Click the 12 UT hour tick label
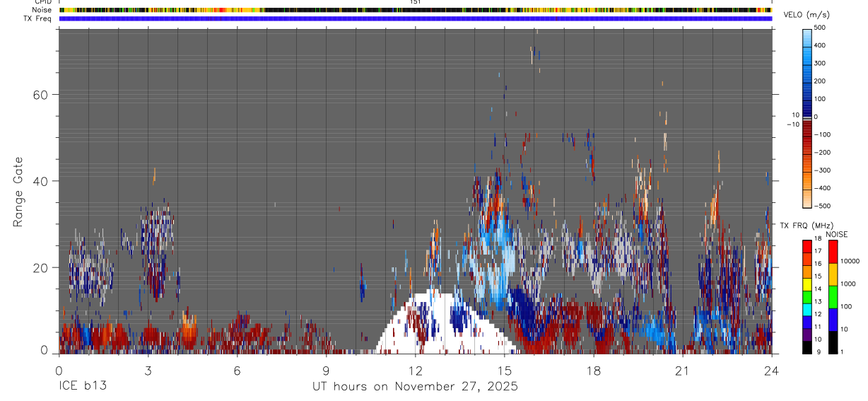Image resolution: width=868 pixels, height=401 pixels. pyautogui.click(x=416, y=370)
